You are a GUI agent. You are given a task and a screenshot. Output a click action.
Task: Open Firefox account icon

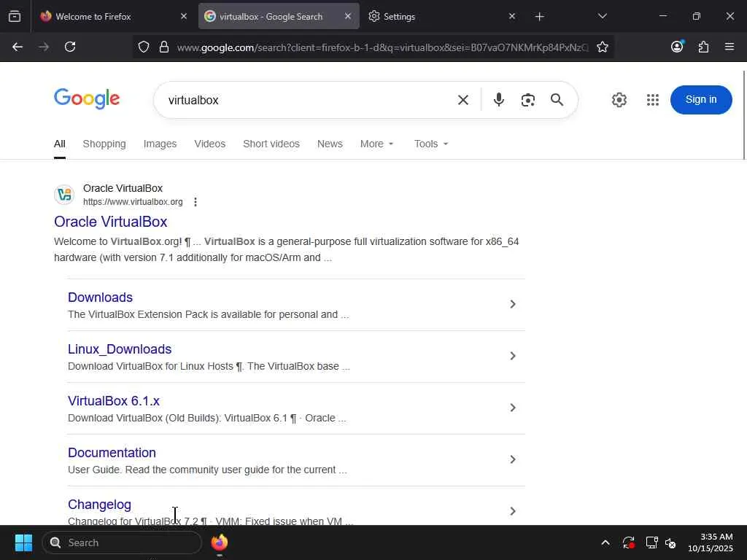(x=677, y=46)
